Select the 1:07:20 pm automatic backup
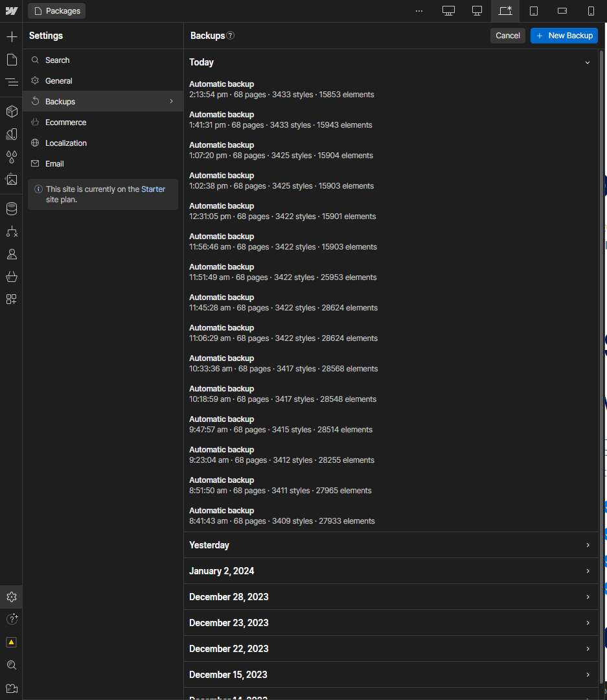This screenshot has width=607, height=700. (x=391, y=150)
